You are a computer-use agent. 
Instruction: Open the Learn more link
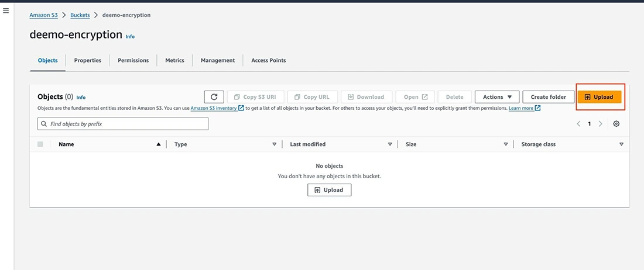(x=525, y=108)
